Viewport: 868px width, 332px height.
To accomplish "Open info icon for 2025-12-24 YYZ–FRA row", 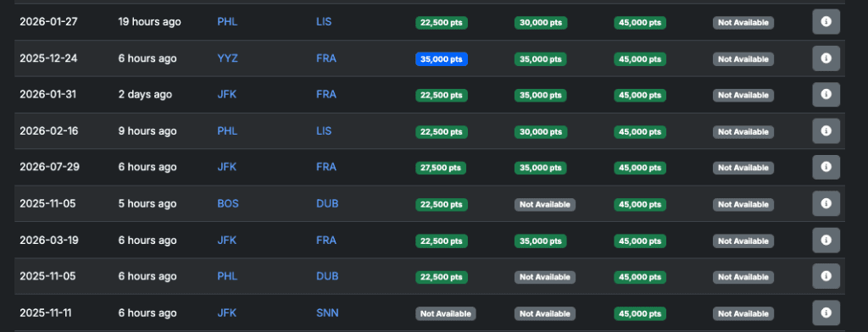I will [x=826, y=58].
